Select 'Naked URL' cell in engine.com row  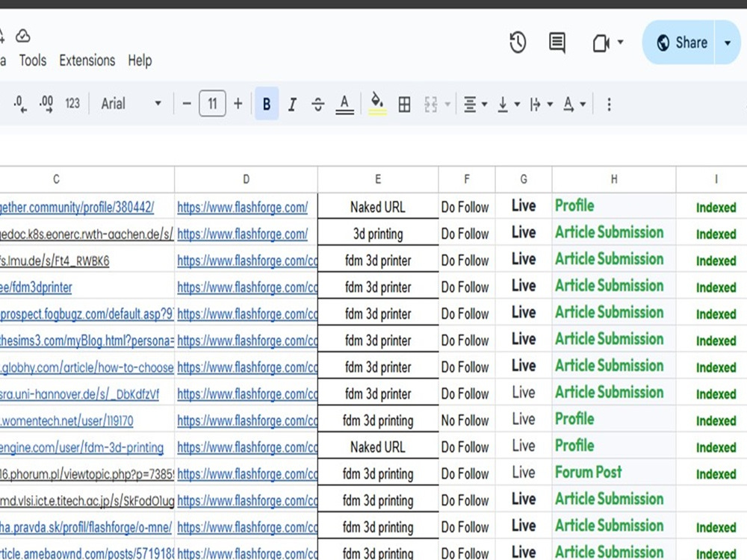click(378, 447)
